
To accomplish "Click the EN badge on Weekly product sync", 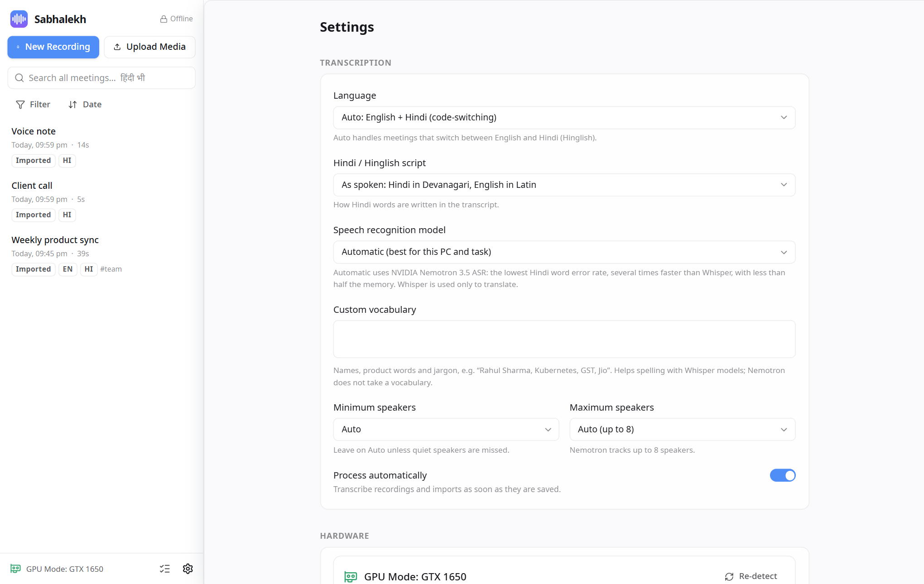I will point(67,269).
